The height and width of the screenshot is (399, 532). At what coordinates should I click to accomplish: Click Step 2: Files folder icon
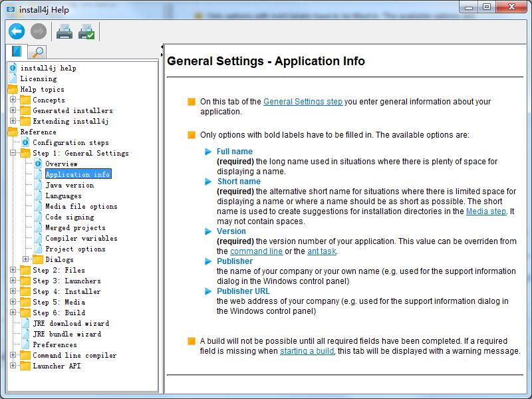[25, 270]
